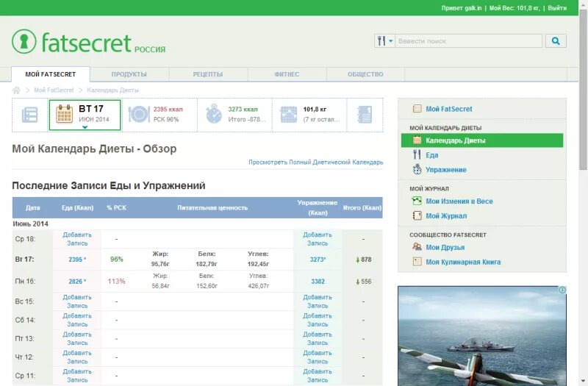Open the Упражнение sidebar link
This screenshot has height=386, width=588.
coord(446,170)
